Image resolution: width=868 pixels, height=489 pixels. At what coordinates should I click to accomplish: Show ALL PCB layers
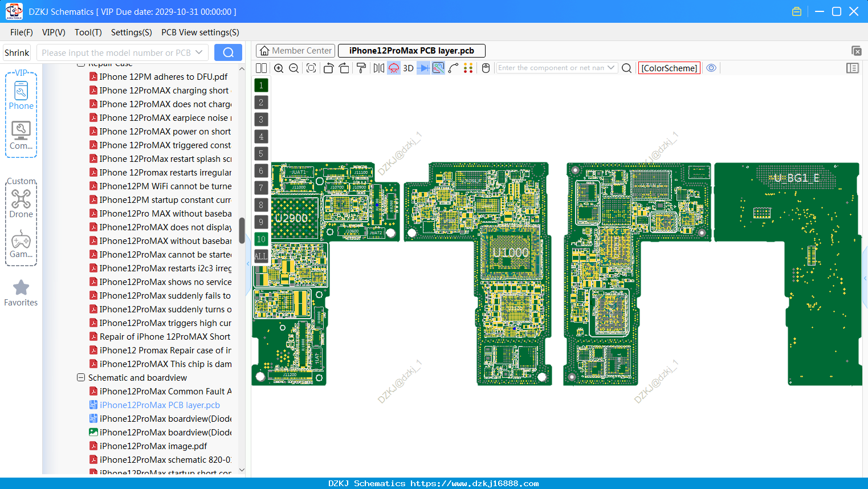click(x=261, y=256)
